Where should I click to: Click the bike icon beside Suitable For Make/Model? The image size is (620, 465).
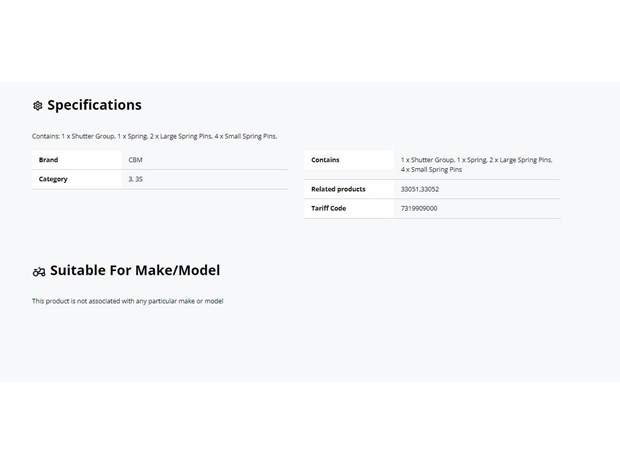[x=39, y=272]
